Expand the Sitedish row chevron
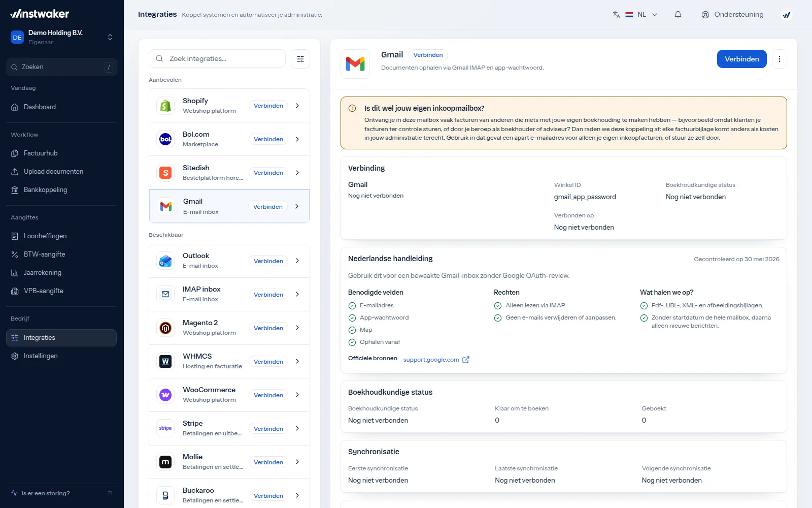Screen dimensions: 812x508 tap(297, 173)
